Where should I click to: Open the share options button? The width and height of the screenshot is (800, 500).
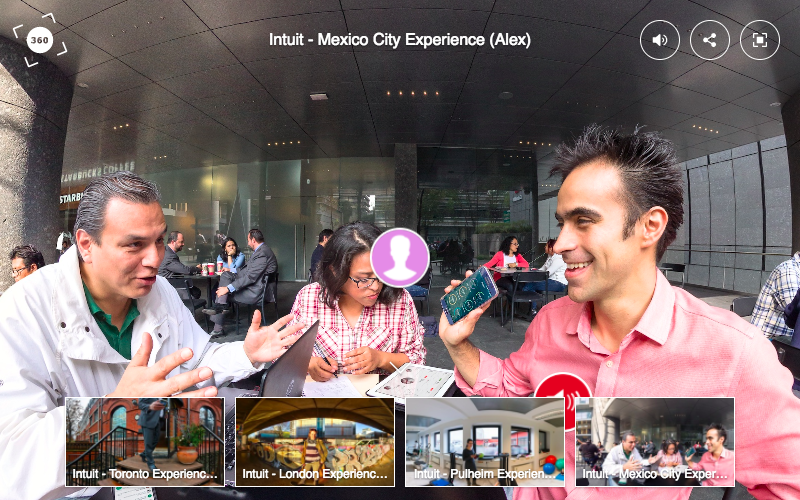coord(710,40)
